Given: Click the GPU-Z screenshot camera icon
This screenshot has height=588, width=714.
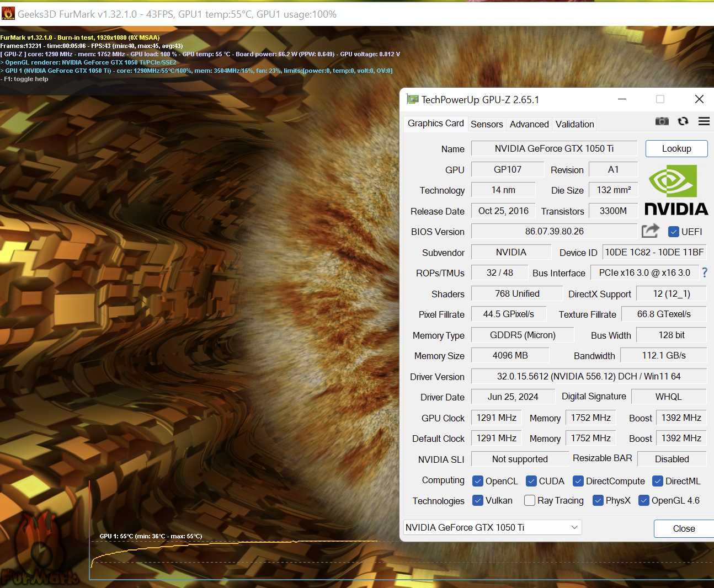Looking at the screenshot, I should 662,121.
